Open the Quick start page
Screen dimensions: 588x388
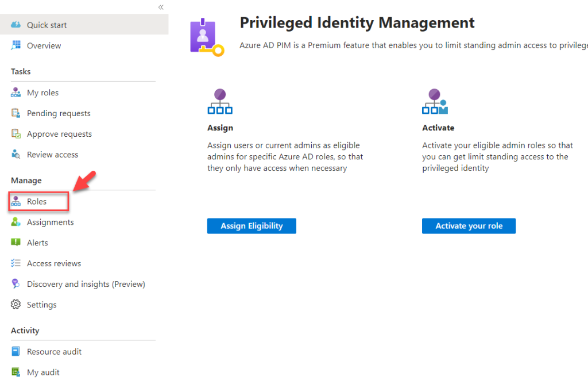click(x=46, y=25)
